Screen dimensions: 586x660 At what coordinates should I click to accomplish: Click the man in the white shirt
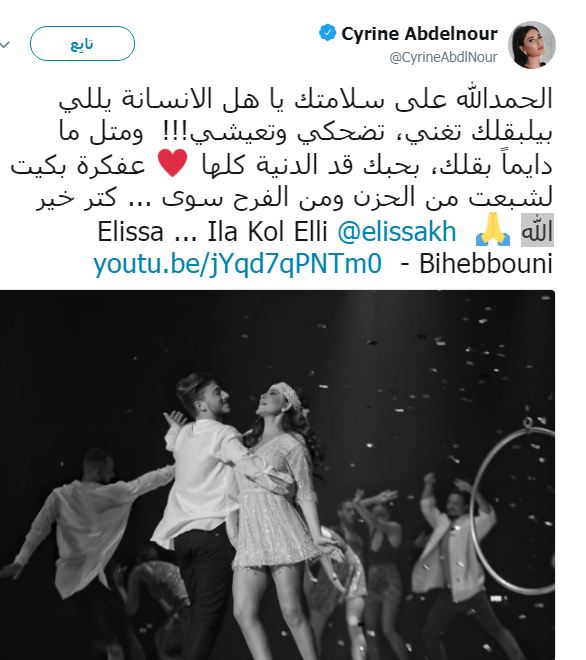point(202,497)
